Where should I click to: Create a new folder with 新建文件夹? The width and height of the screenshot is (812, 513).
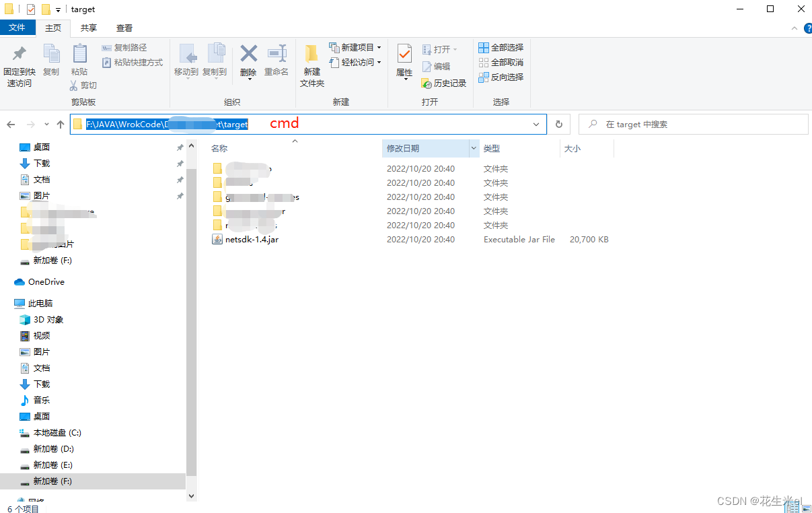click(312, 65)
